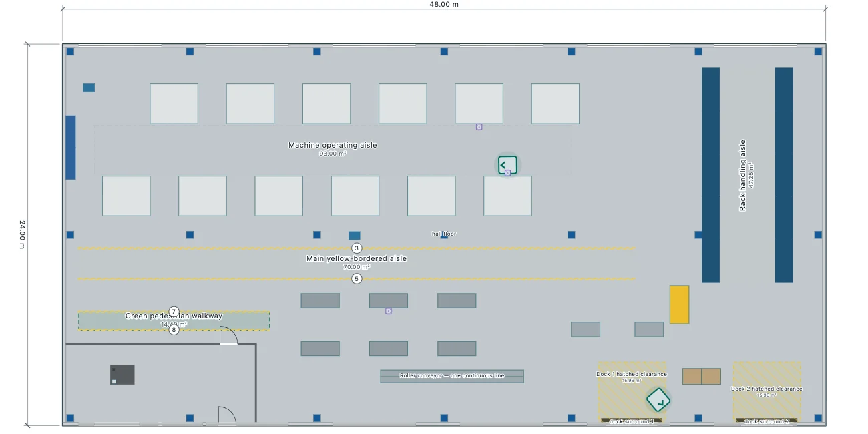Click numbered marker 3 on the main aisle
This screenshot has width=868, height=434.
(x=357, y=248)
